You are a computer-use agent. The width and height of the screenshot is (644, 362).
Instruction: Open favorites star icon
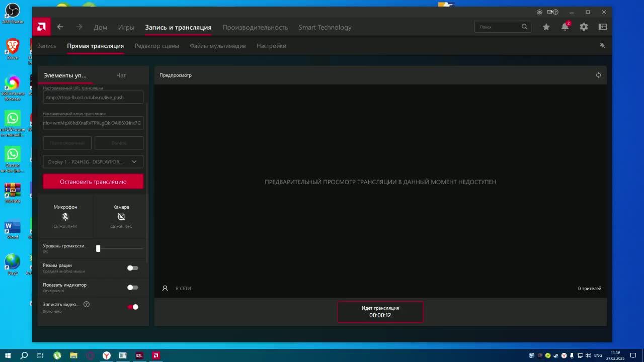(x=546, y=27)
